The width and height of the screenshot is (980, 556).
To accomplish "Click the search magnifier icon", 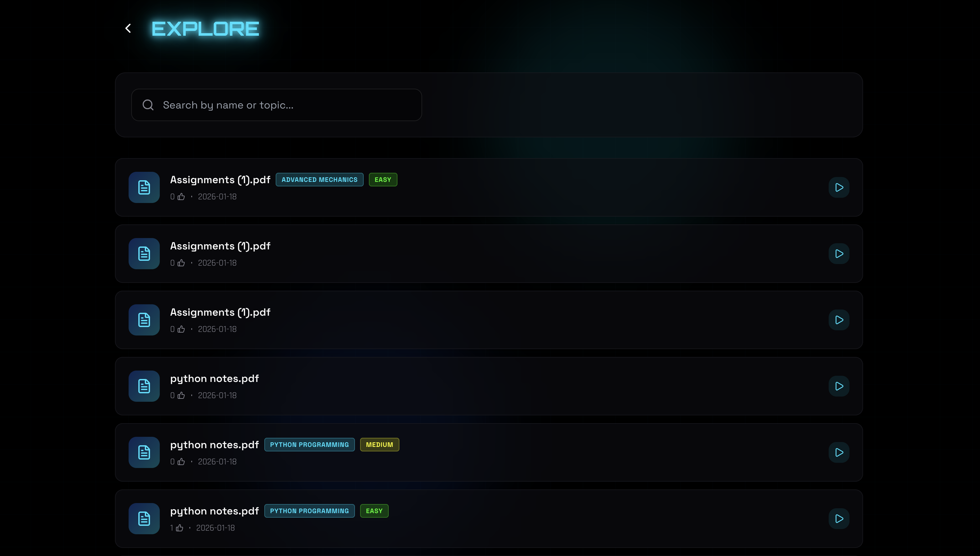I will point(148,105).
